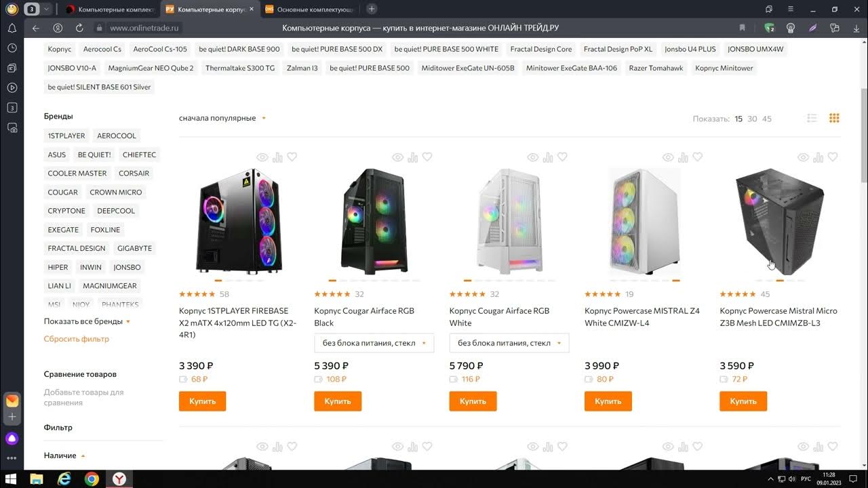Open a new browser tab
The height and width of the screenshot is (488, 868).
click(x=372, y=9)
